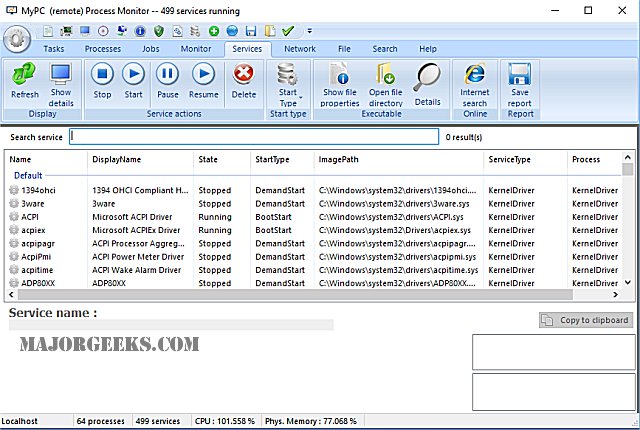This screenshot has height=430, width=640.
Task: Select the ADP80XX service row
Action: coord(313,283)
